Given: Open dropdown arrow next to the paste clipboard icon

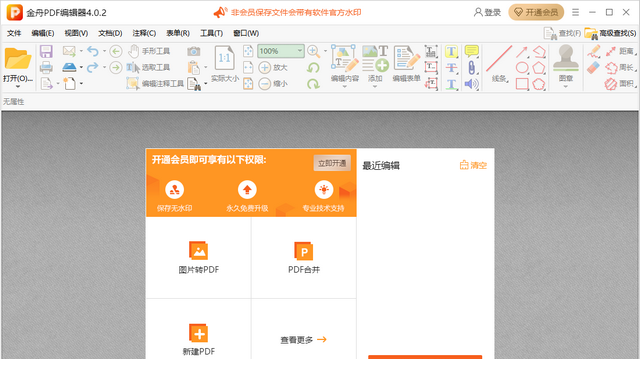Looking at the screenshot, I should pyautogui.click(x=205, y=67).
